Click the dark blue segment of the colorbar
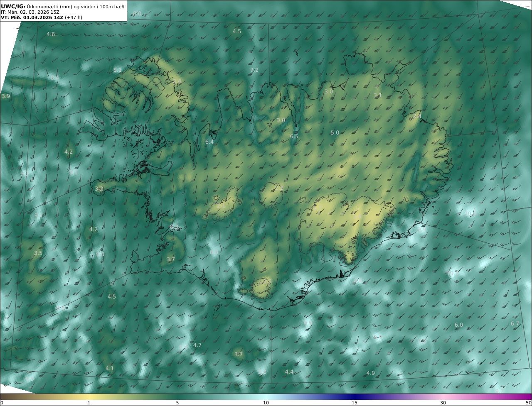 (355, 397)
